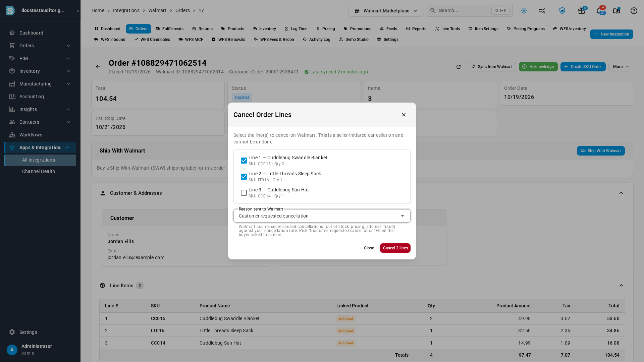Open the Walmart Marketplace selector dropdown
The width and height of the screenshot is (644, 362).
pyautogui.click(x=386, y=11)
